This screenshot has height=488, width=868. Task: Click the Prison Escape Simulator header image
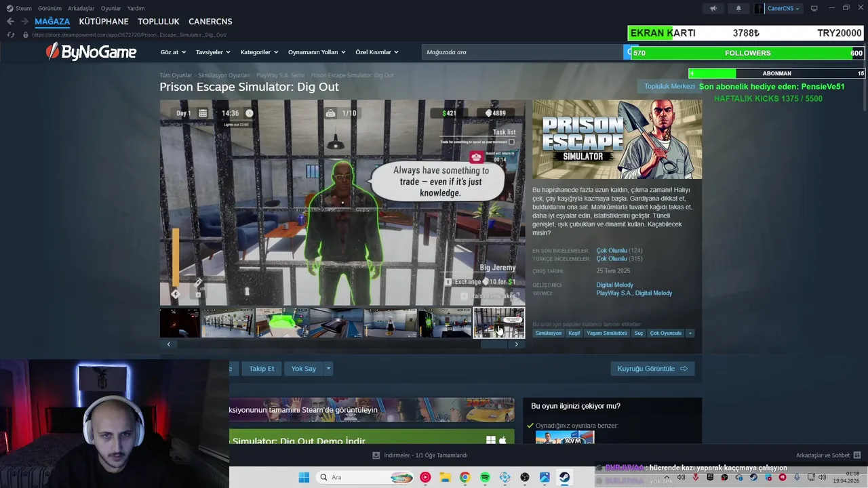[x=617, y=140]
